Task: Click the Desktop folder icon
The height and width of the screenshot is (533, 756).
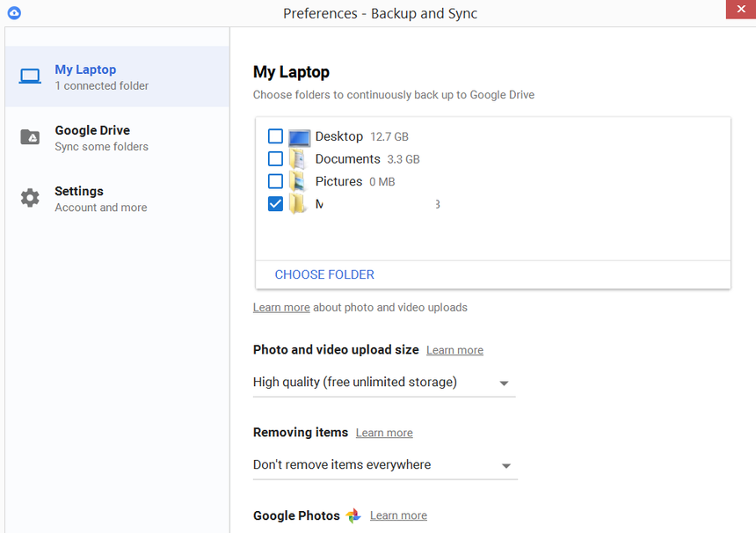Action: 299,137
